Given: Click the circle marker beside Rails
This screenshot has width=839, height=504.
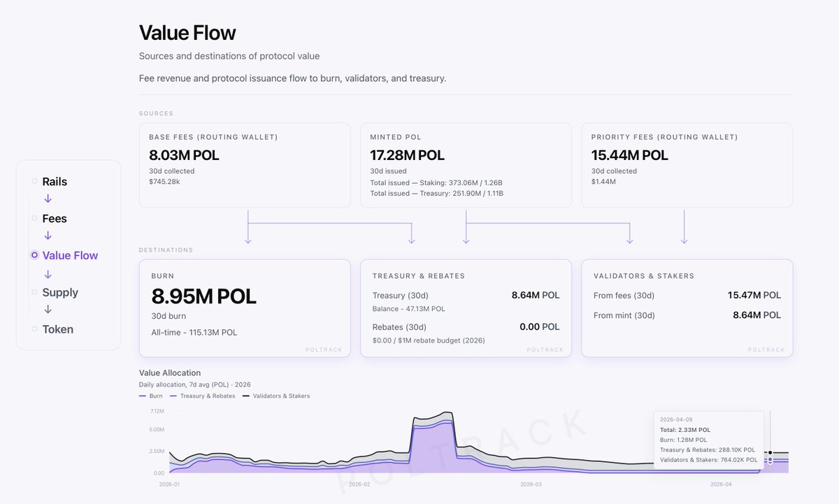Looking at the screenshot, I should point(34,182).
